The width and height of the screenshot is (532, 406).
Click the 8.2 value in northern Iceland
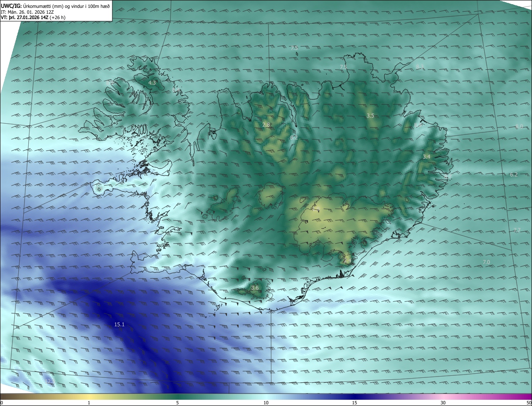[294, 137]
